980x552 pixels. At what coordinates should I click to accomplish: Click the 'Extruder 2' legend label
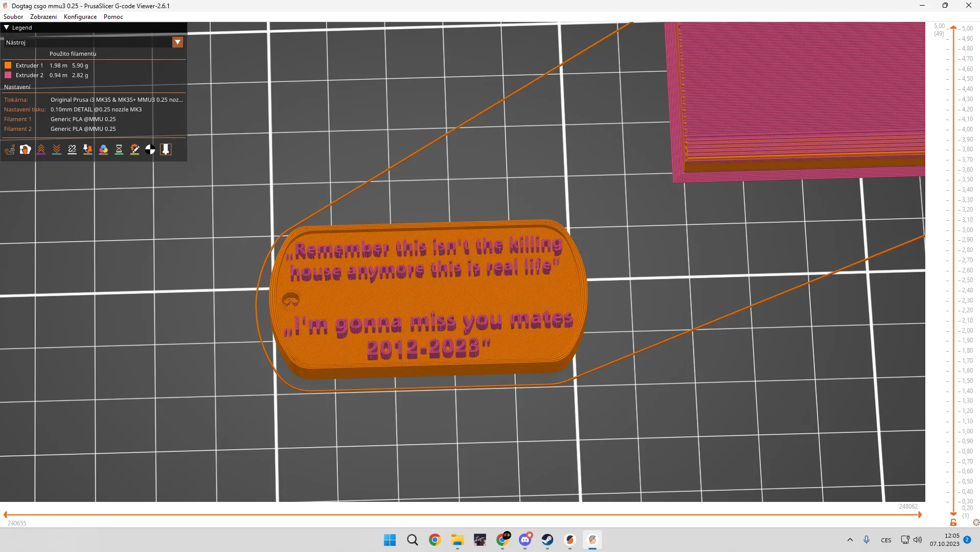click(29, 75)
